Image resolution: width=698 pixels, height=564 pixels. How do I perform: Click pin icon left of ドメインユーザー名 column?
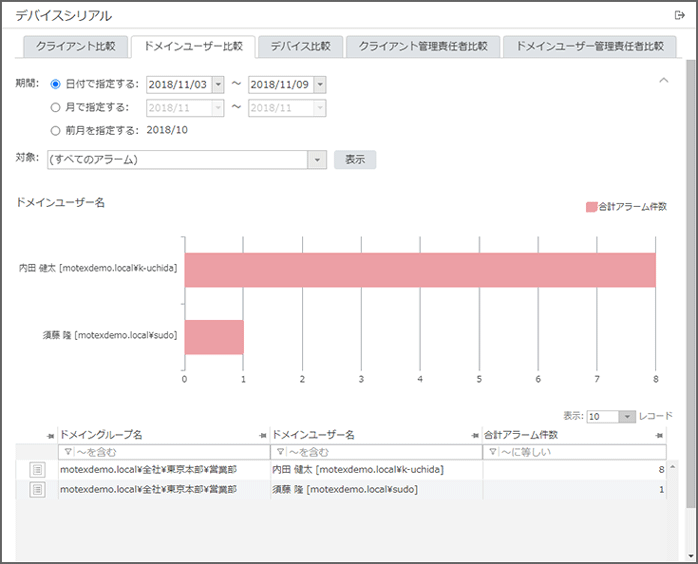[263, 436]
